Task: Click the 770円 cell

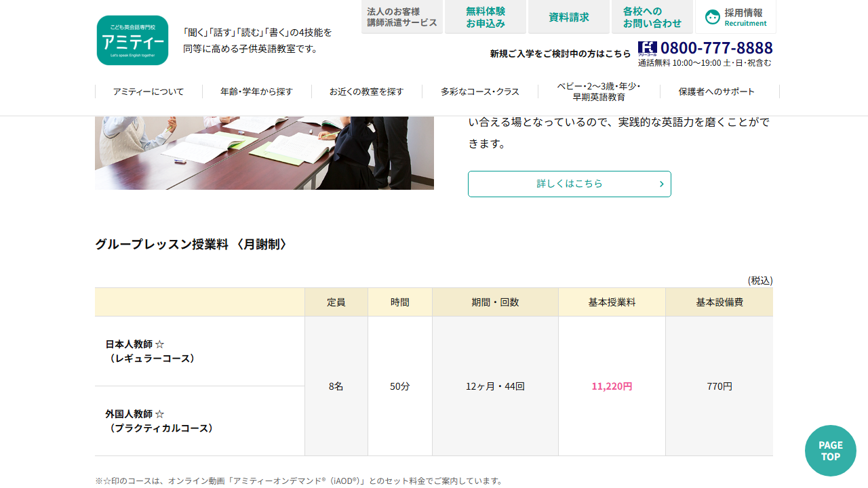Action: (719, 386)
